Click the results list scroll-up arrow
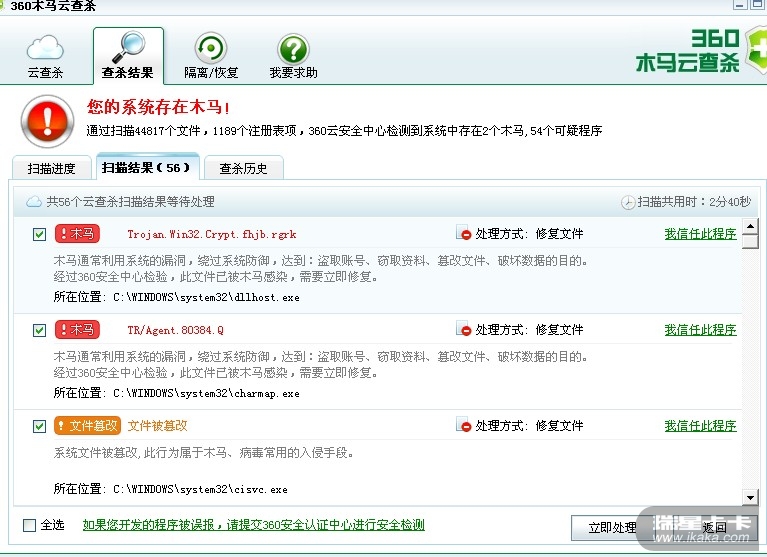 click(750, 226)
